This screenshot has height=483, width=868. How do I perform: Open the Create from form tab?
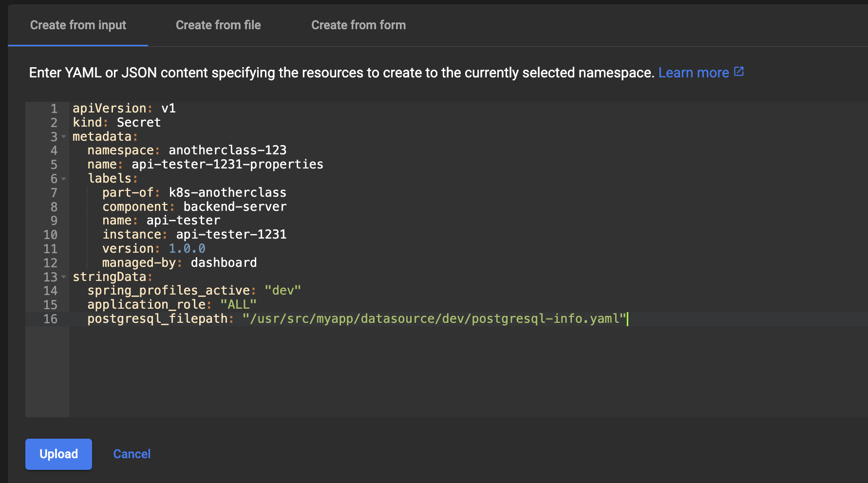[359, 25]
